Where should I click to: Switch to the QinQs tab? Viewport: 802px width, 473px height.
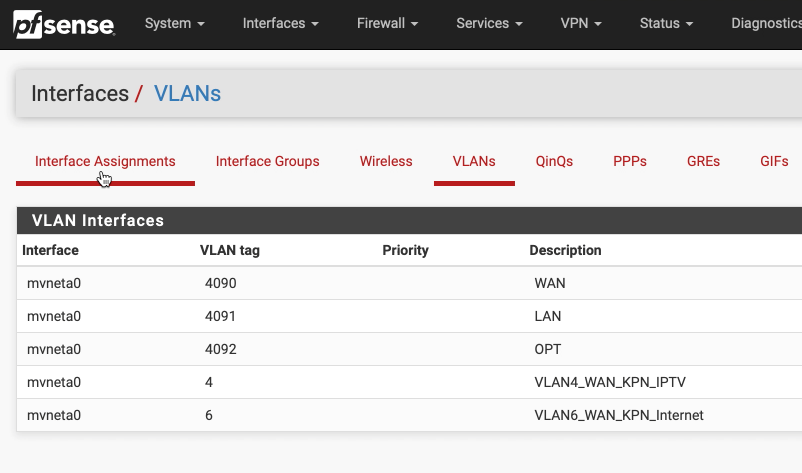(x=554, y=162)
